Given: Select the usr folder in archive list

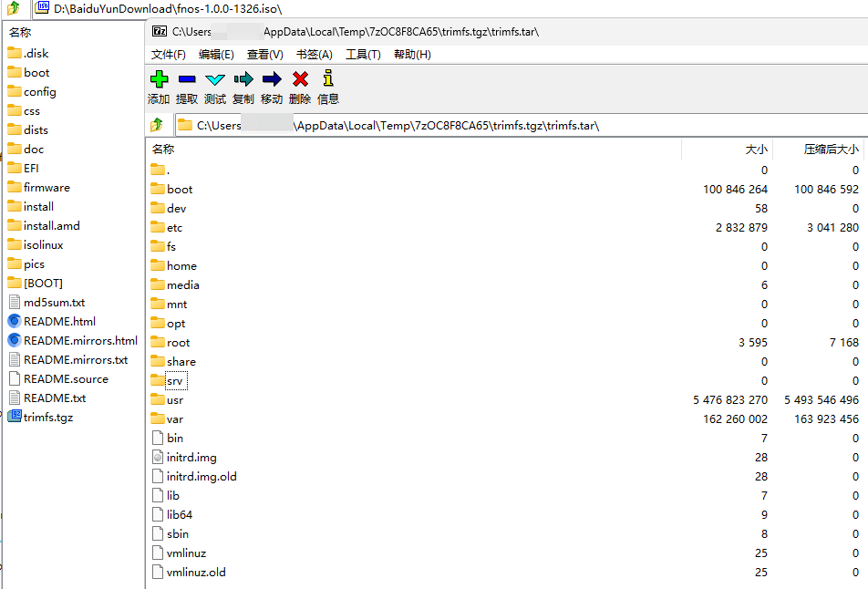Looking at the screenshot, I should click(x=175, y=400).
